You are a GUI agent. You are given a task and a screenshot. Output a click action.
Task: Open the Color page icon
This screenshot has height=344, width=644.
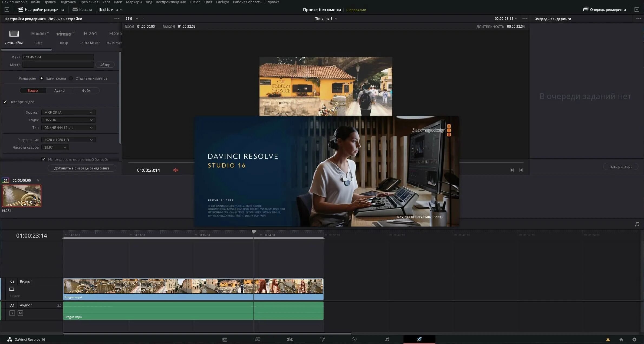point(354,339)
